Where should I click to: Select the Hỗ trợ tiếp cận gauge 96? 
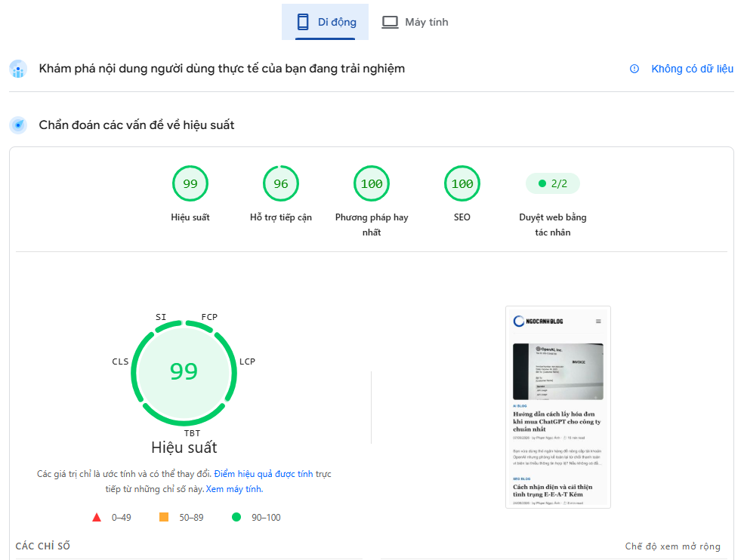tap(281, 183)
